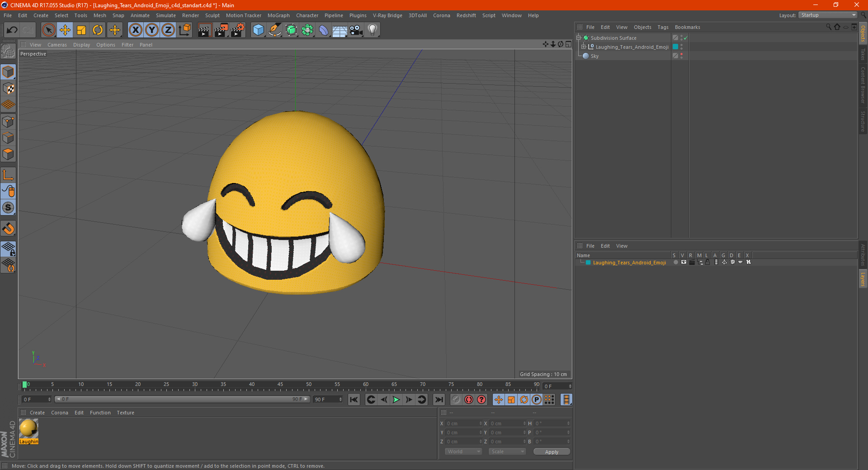The width and height of the screenshot is (868, 470).
Task: Open the Bend deformer icon
Action: click(x=324, y=30)
